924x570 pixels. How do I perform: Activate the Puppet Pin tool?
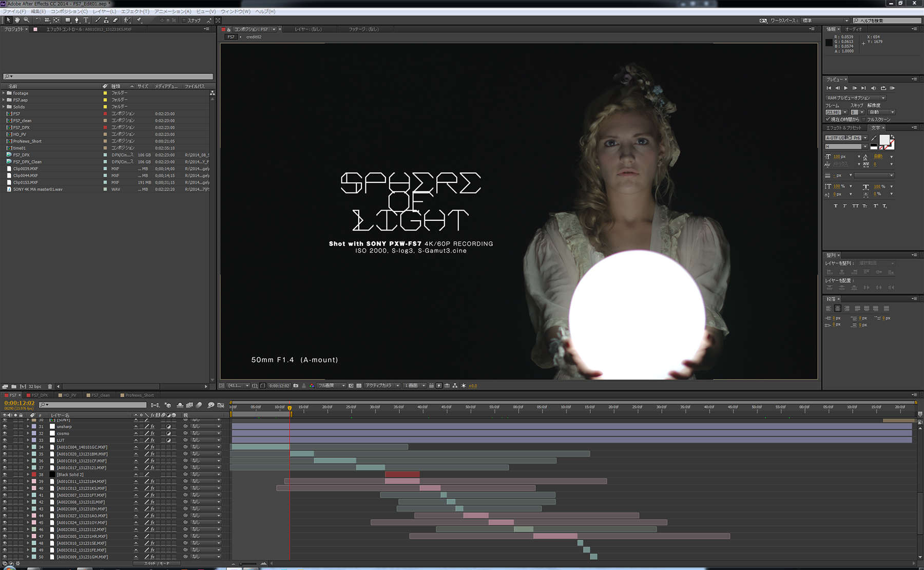pos(139,20)
